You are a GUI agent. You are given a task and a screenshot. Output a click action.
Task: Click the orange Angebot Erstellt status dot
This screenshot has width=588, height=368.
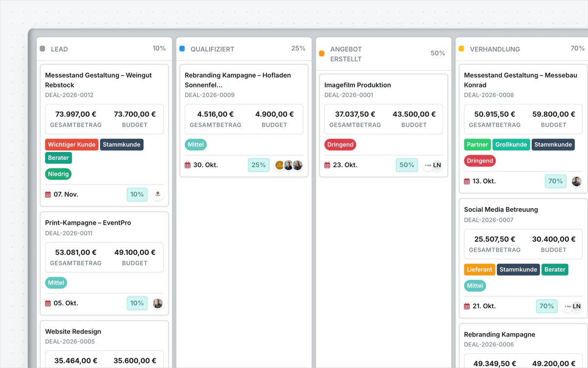321,53
